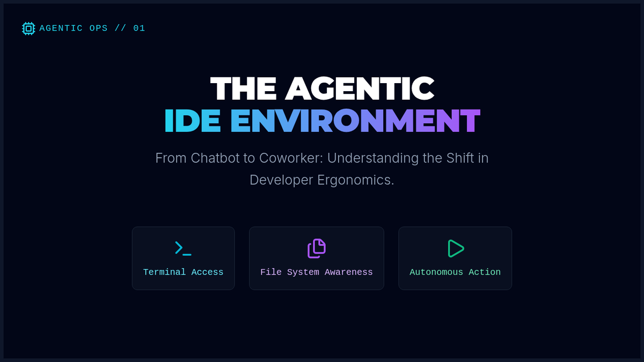This screenshot has width=644, height=362.
Task: Click the '01' slide number in header
Action: point(139,28)
